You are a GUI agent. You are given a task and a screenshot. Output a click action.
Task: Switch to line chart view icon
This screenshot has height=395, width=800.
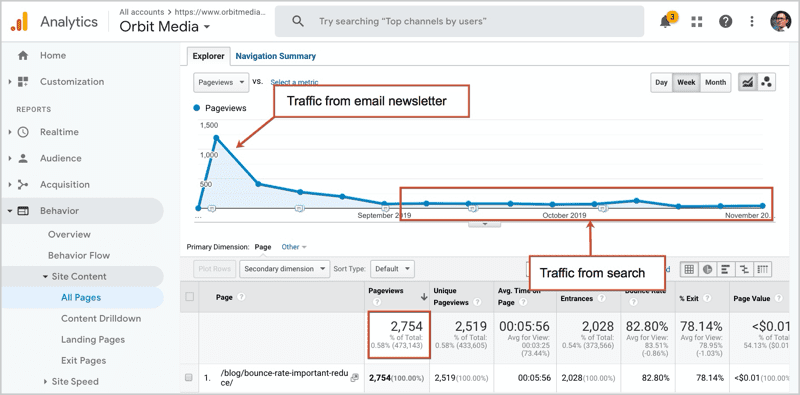(x=747, y=82)
